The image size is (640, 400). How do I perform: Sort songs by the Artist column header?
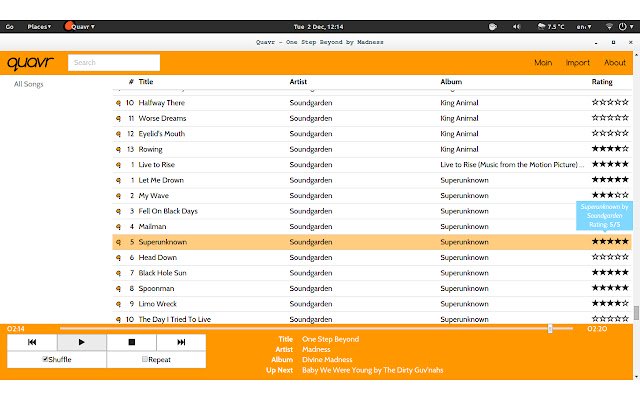coord(298,82)
